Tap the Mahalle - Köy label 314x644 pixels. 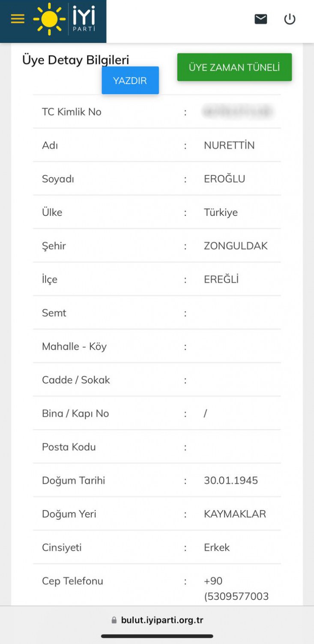coord(74,346)
